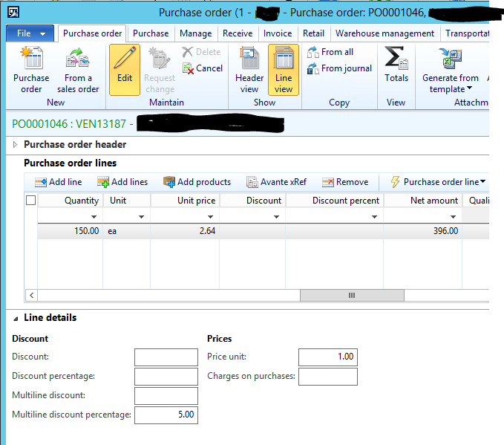
Task: Open the File menu
Action: click(30, 33)
